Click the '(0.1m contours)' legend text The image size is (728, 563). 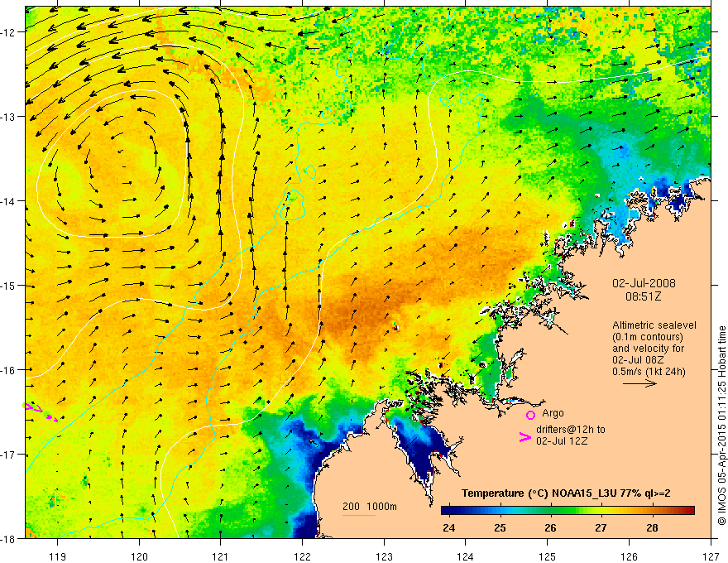pos(648,337)
